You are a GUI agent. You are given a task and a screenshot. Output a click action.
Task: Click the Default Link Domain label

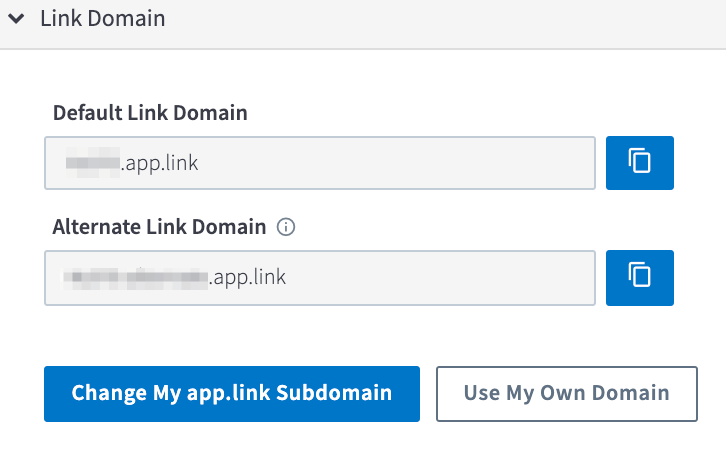150,113
